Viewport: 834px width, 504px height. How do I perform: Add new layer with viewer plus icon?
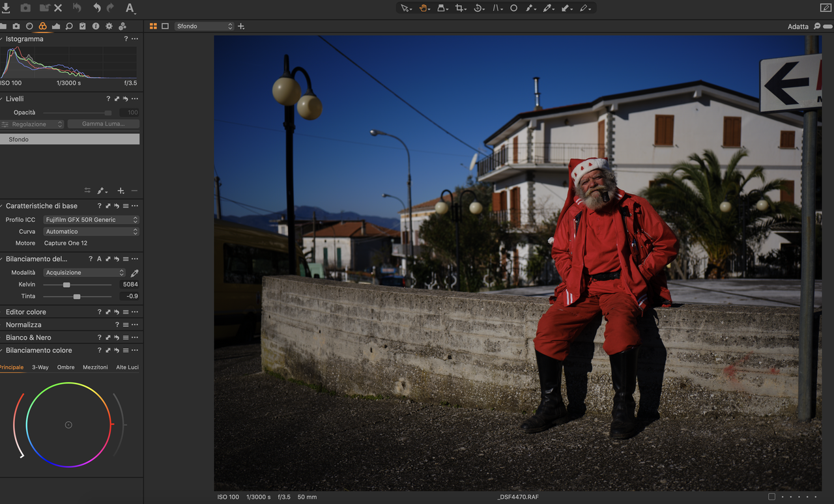[241, 26]
